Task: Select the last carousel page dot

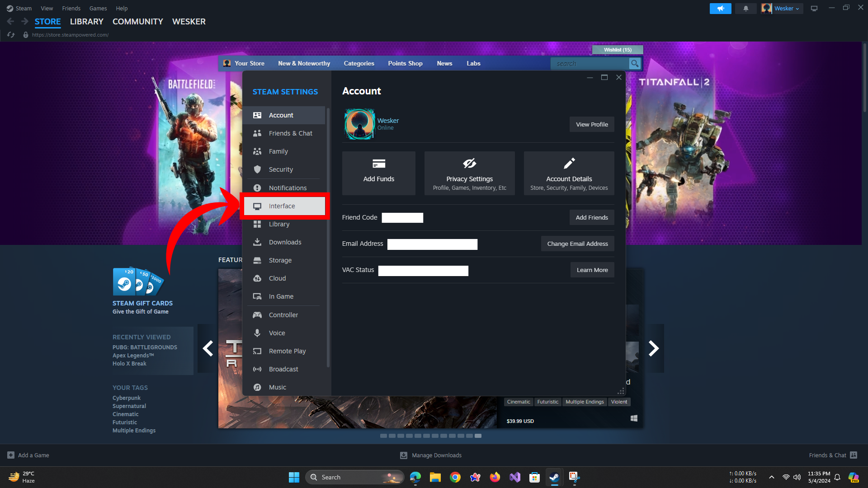Action: pos(478,436)
